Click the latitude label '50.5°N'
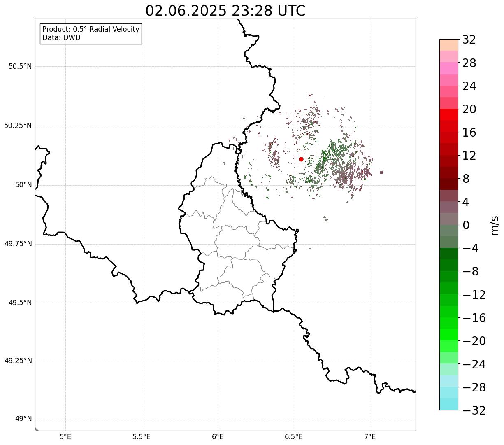 (x=20, y=67)
